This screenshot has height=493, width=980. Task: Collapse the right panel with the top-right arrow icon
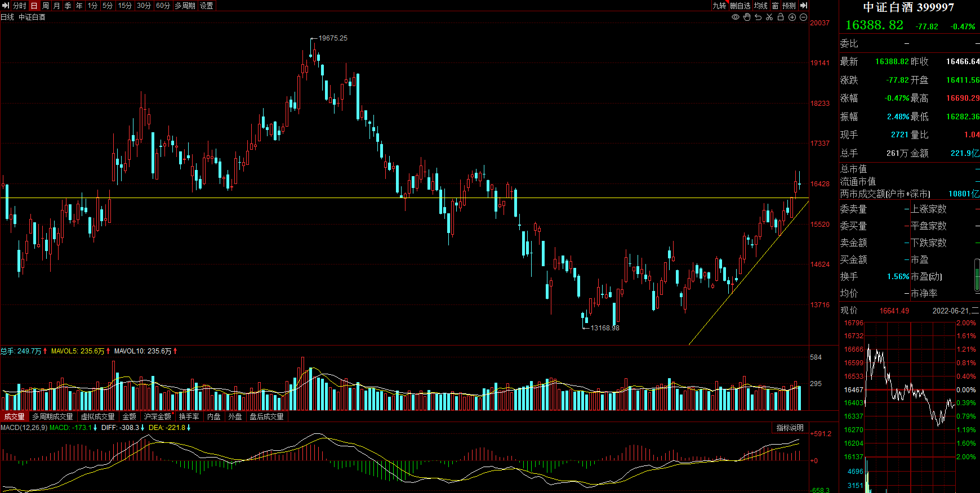pyautogui.click(x=804, y=6)
